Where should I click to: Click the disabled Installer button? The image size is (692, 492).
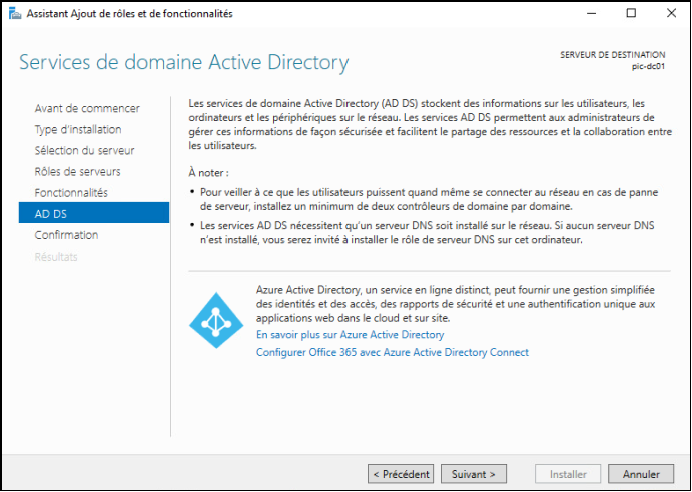pyautogui.click(x=568, y=474)
